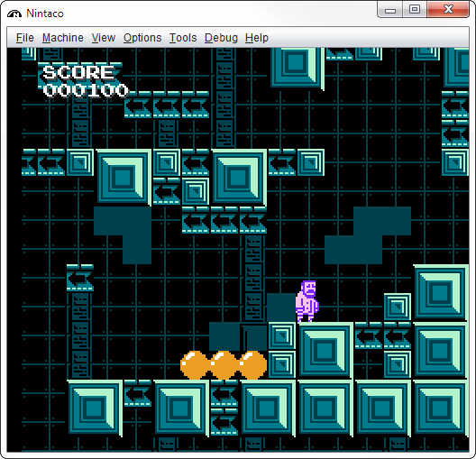Open the File menu

point(25,38)
